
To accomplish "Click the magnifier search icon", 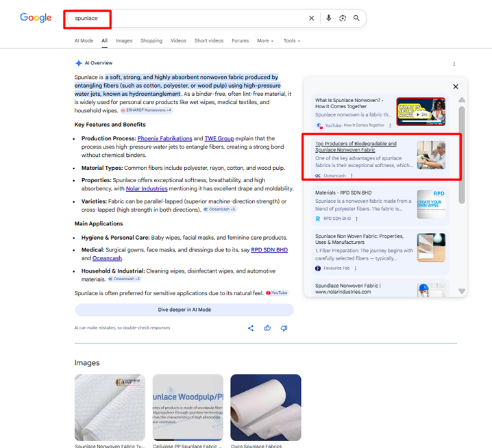I will click(356, 18).
